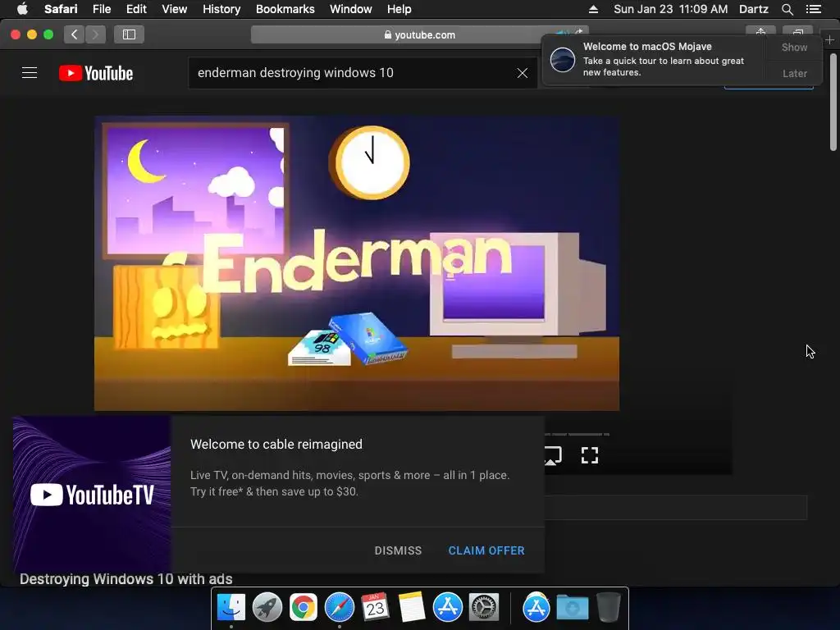This screenshot has height=630, width=840.
Task: Open Finder from the Dock
Action: (x=231, y=607)
